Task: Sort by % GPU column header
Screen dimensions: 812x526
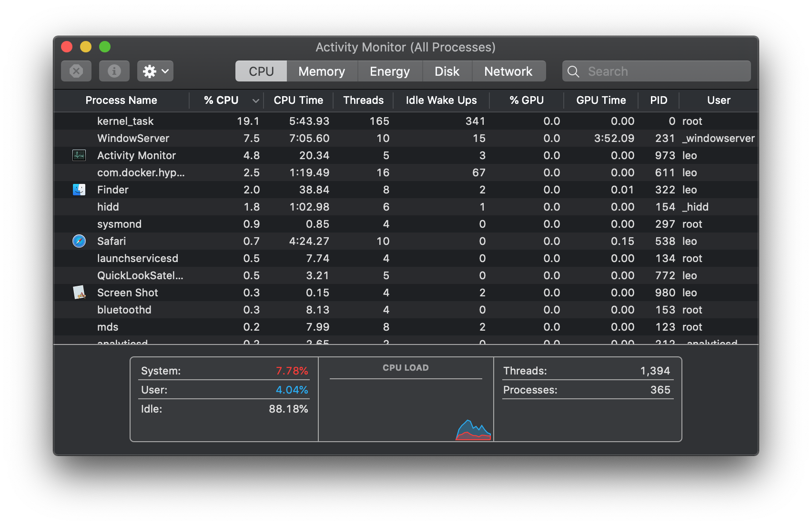Action: 527,100
